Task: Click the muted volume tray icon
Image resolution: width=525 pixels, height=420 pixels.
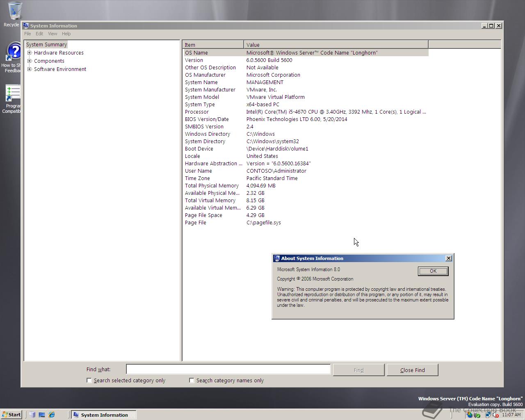Action: (x=495, y=415)
